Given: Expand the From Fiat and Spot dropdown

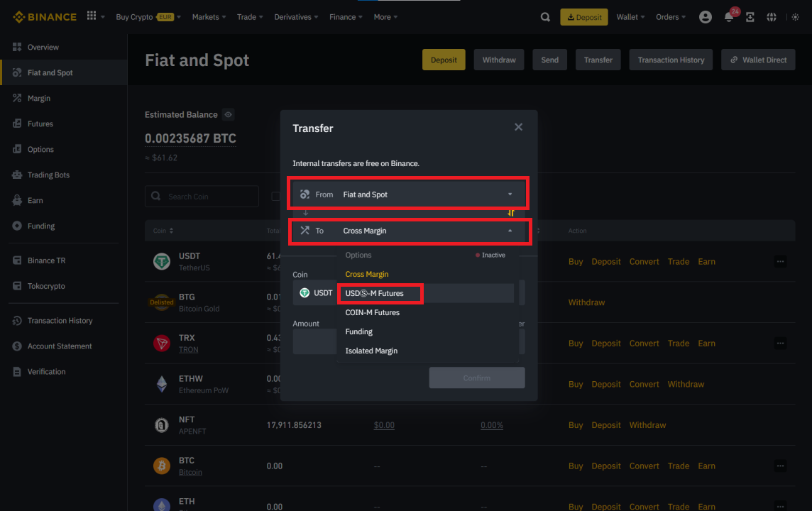Looking at the screenshot, I should [409, 194].
